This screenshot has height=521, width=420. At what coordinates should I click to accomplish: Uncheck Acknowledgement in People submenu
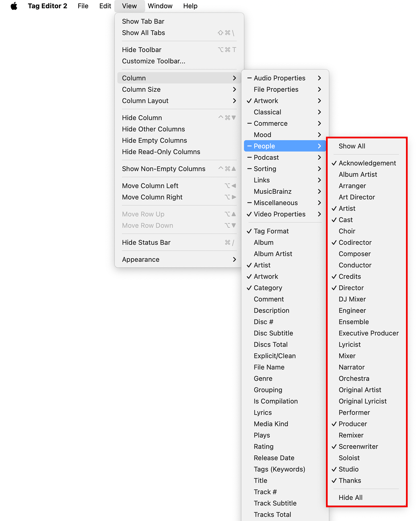coord(367,163)
